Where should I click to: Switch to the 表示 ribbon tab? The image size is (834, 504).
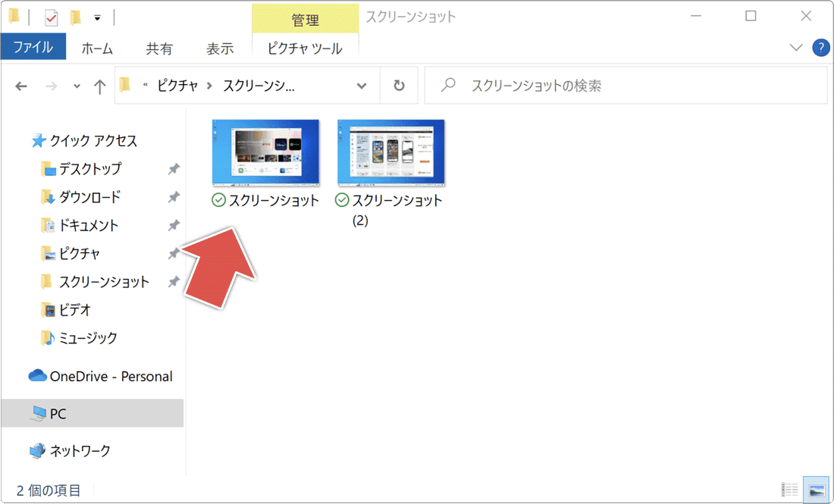tap(219, 49)
